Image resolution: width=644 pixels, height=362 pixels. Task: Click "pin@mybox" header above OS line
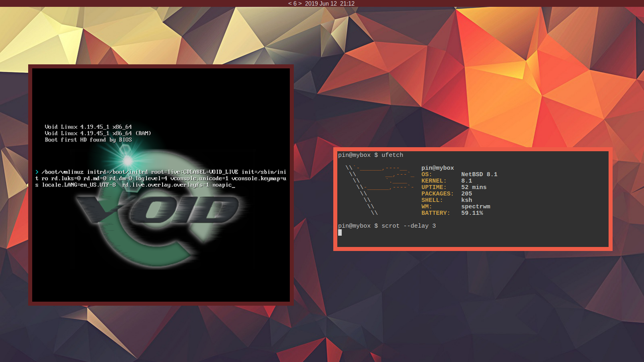coord(438,168)
